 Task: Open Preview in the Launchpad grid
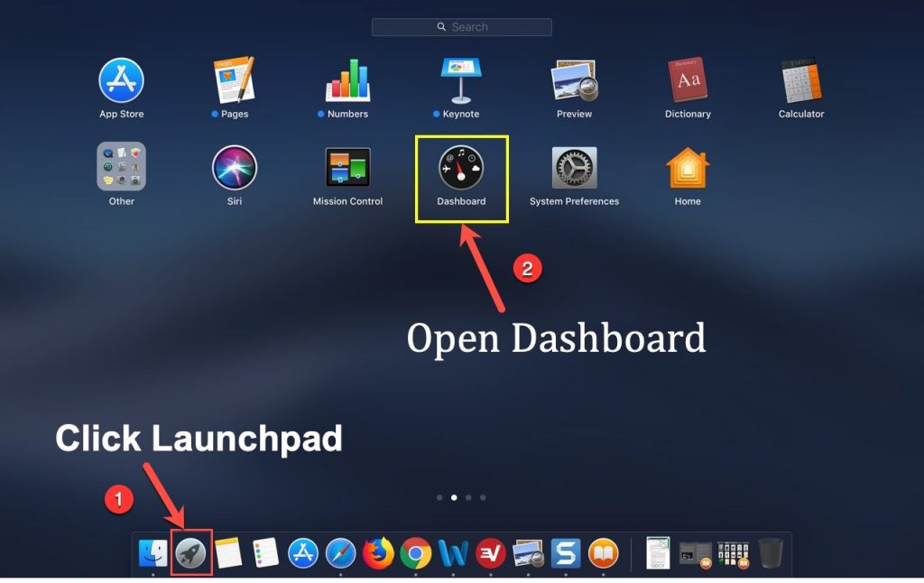click(574, 80)
